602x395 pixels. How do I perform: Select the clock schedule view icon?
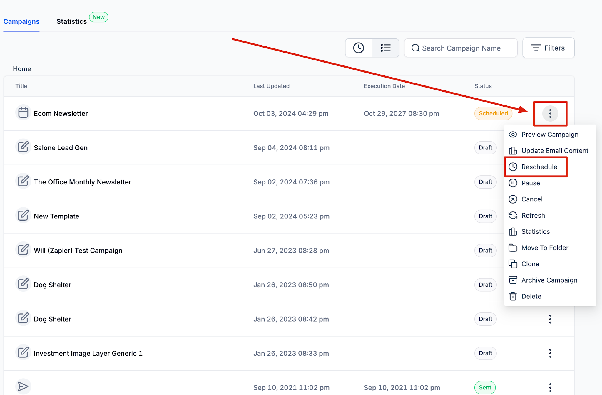tap(359, 48)
